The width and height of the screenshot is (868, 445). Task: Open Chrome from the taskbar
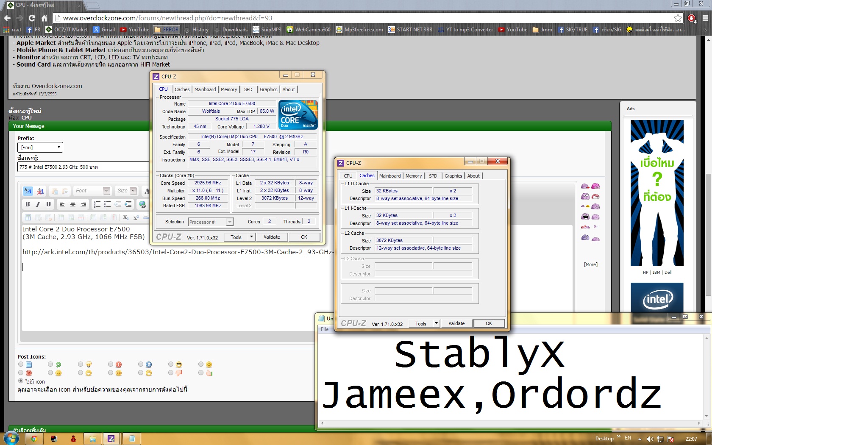tap(34, 439)
